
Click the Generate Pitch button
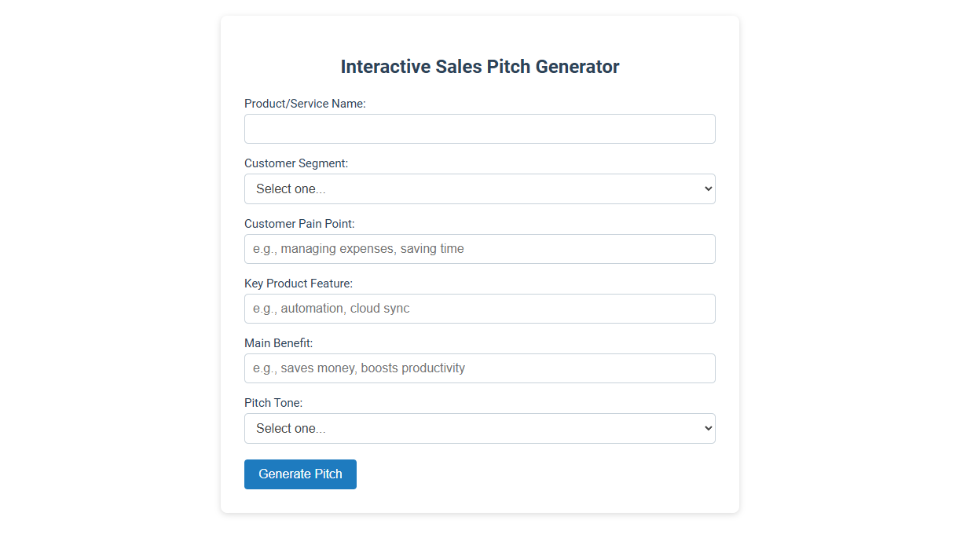300,474
